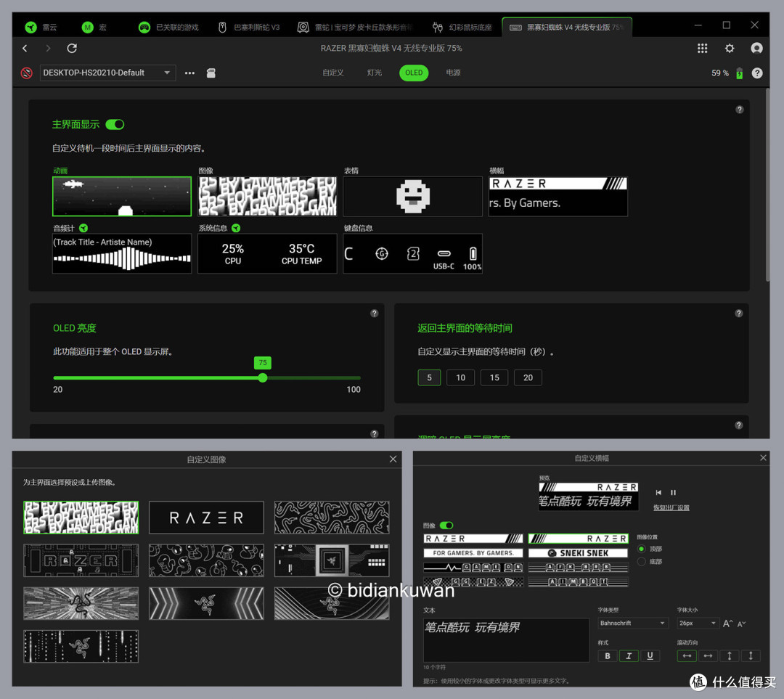Screen dimensions: 784x699
Task: Open help for 主界面显示 panel
Action: [740, 110]
